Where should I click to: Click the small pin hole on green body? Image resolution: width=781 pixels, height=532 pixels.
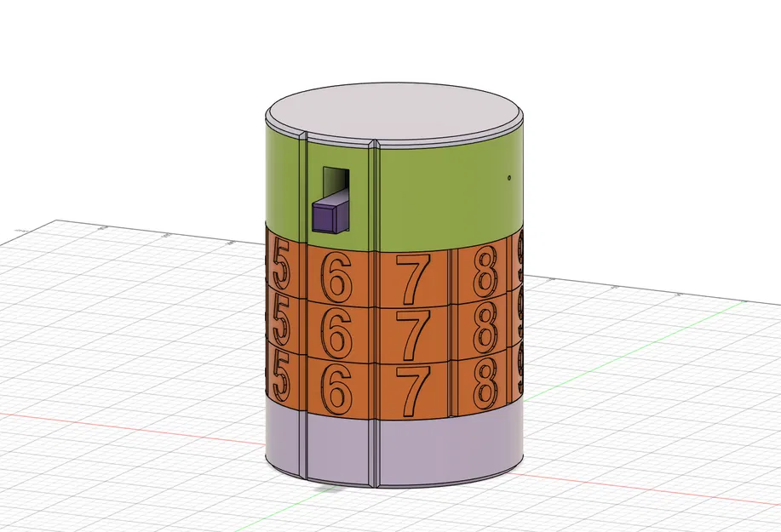coord(509,178)
